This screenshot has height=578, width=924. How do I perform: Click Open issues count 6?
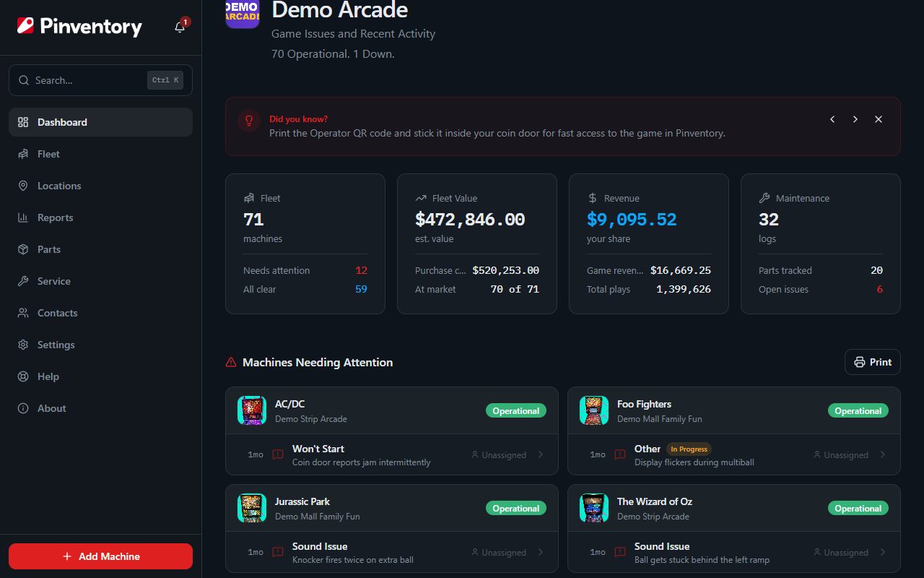tap(879, 289)
